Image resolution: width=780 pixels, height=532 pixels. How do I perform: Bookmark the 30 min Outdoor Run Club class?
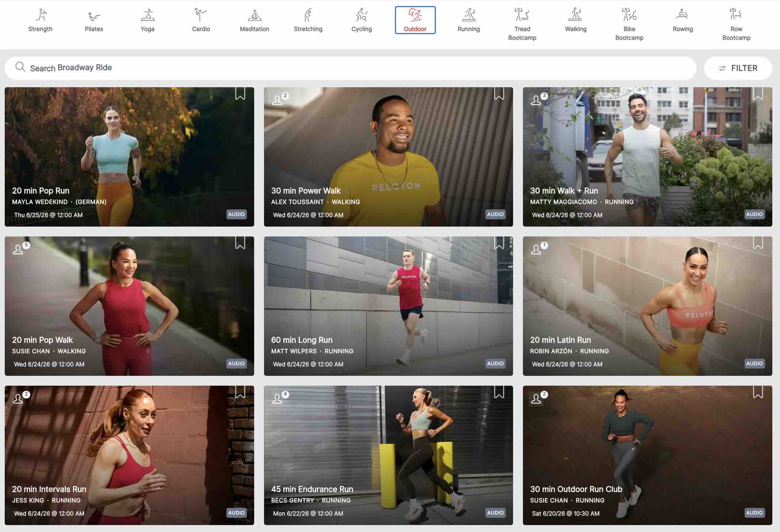[758, 392]
